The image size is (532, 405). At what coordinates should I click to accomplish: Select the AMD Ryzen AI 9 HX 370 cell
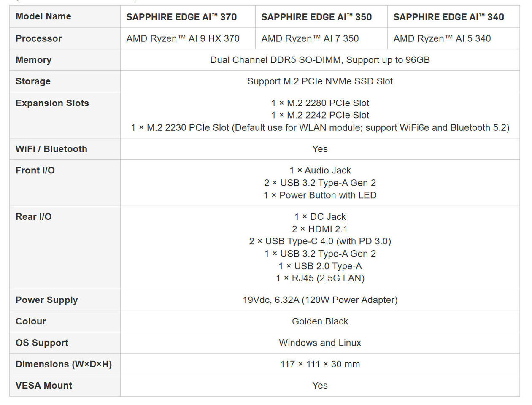pos(183,39)
